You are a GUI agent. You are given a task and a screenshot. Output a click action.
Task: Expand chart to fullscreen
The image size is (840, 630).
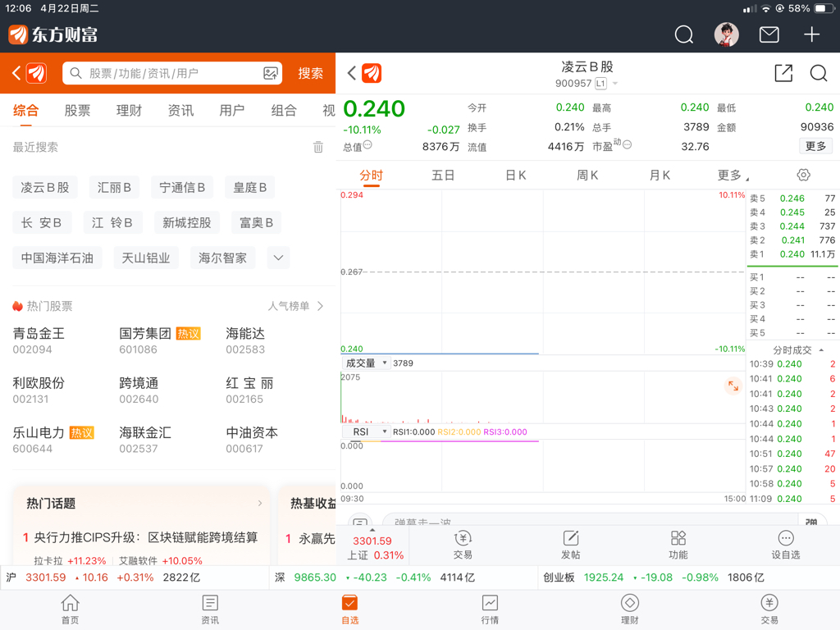click(733, 386)
